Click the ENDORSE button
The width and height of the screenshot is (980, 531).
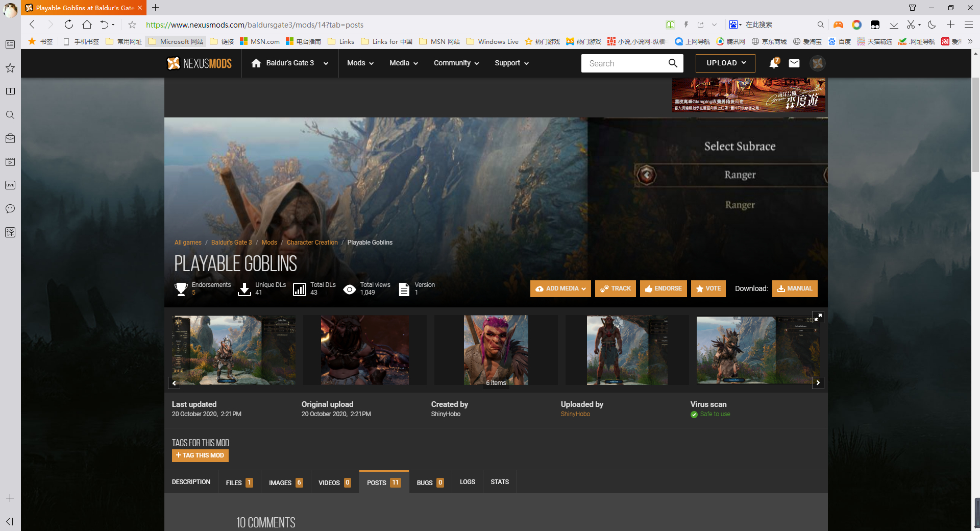pos(664,288)
